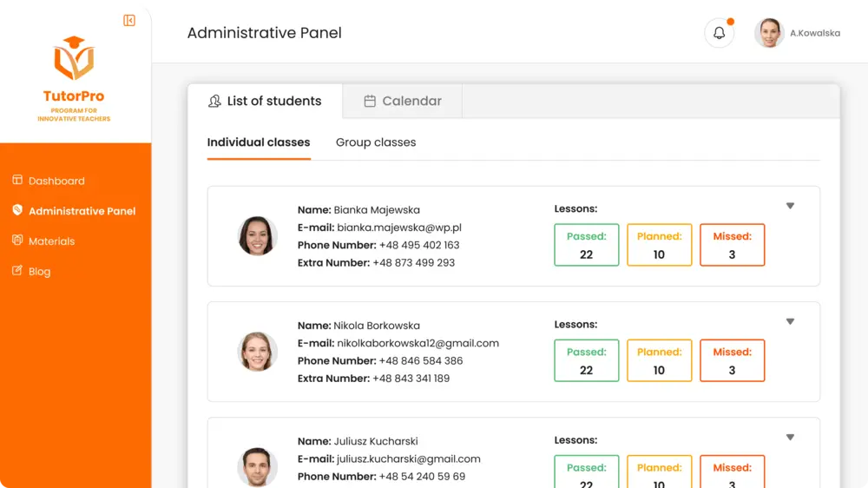
Task: Click the Dashboard sidebar icon
Action: point(17,180)
